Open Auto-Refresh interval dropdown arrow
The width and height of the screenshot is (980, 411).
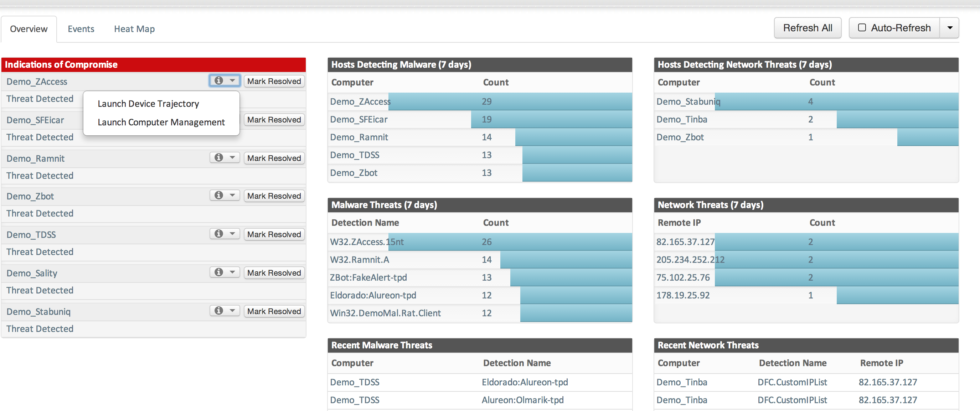pos(950,28)
